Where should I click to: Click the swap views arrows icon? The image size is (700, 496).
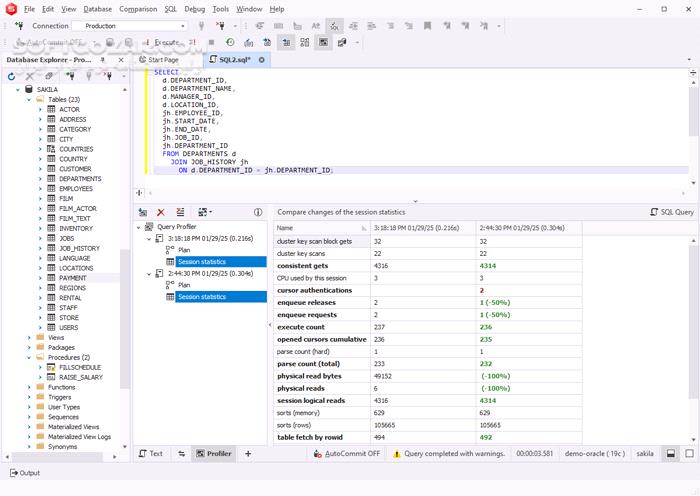pos(181,454)
